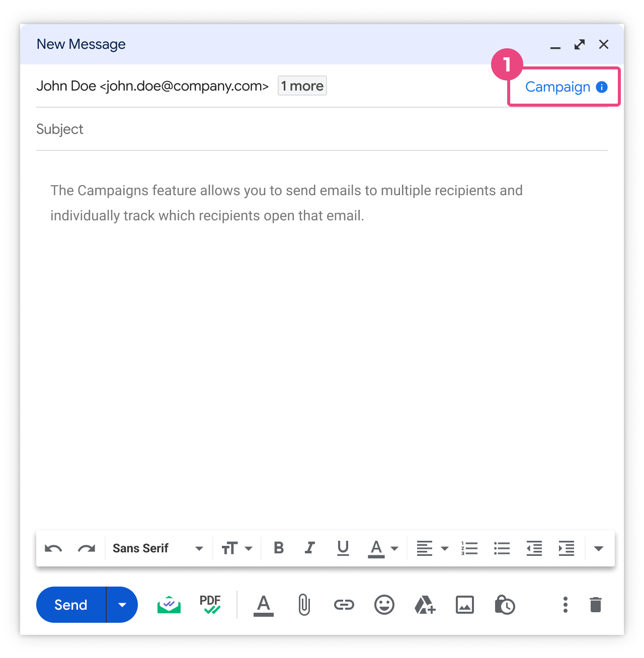Toggle confidential mode lock-clock icon

tap(505, 605)
